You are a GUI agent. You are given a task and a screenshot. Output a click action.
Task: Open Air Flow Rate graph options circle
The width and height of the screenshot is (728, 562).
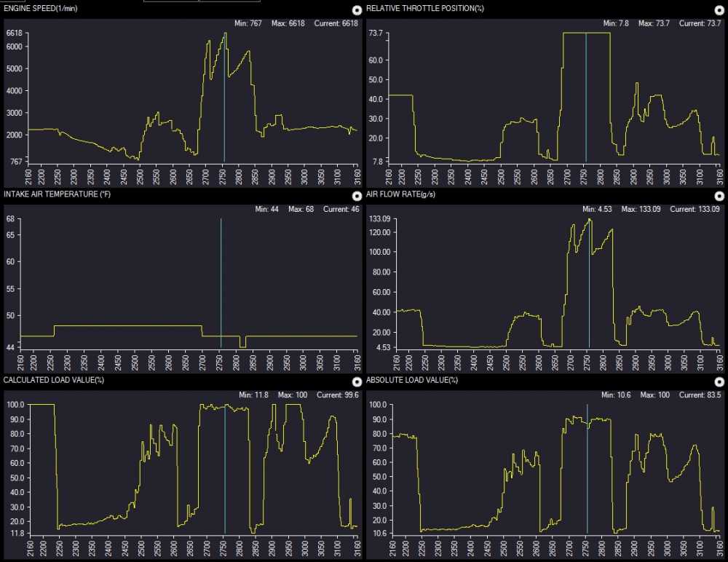pyautogui.click(x=719, y=196)
